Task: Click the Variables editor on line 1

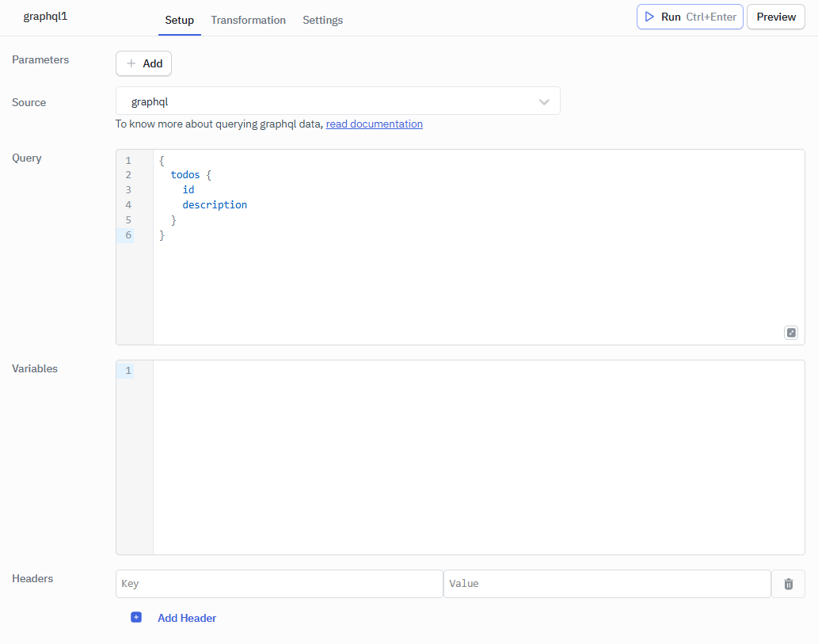Action: (x=317, y=370)
